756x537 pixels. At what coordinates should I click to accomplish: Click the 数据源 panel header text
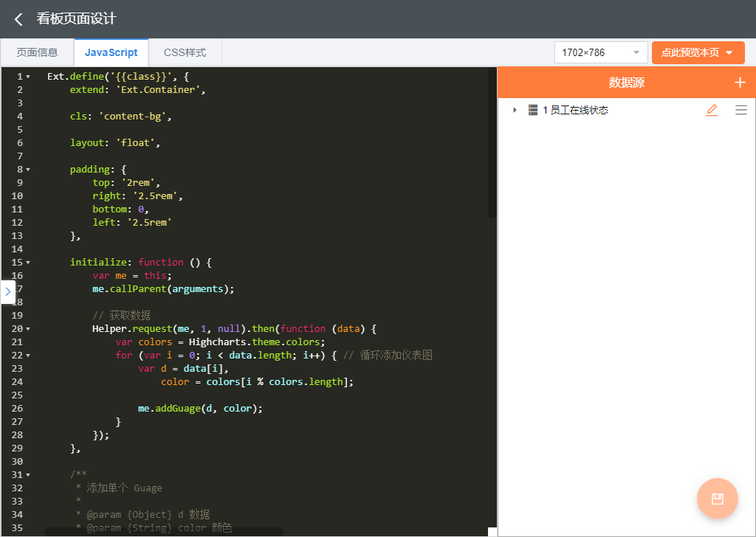pyautogui.click(x=626, y=83)
